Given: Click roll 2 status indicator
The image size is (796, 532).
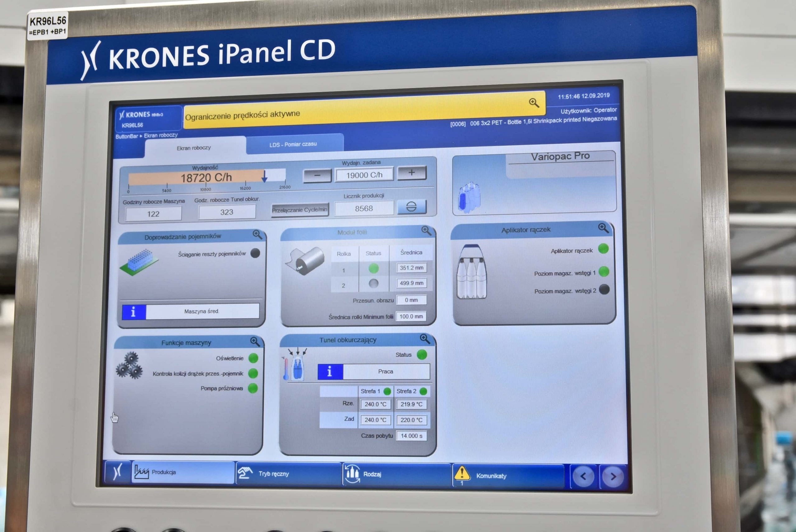Looking at the screenshot, I should (373, 283).
